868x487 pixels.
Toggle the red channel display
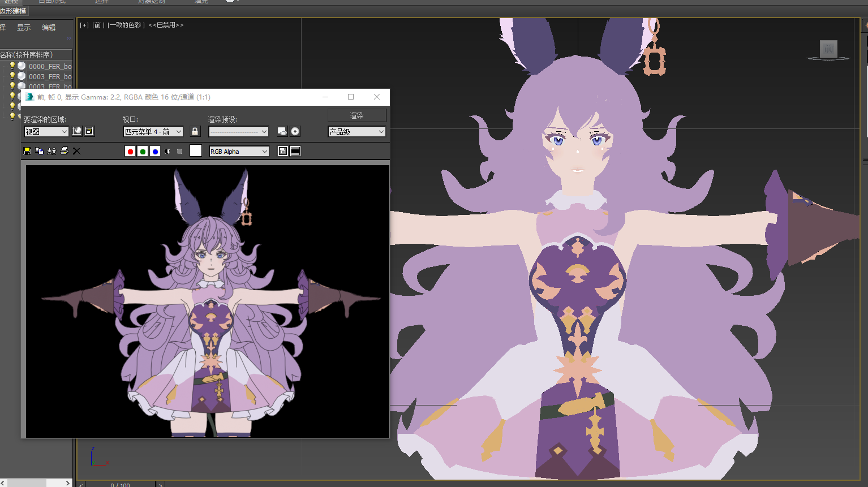pyautogui.click(x=130, y=151)
